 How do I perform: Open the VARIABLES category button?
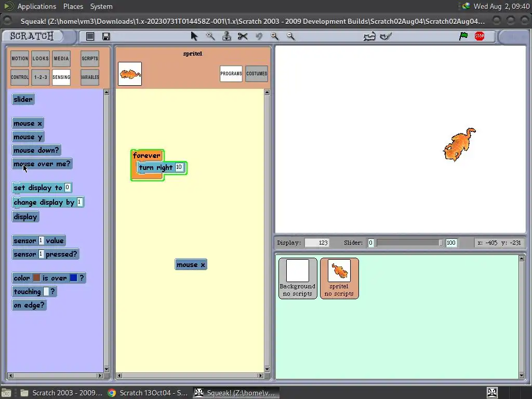pos(90,77)
